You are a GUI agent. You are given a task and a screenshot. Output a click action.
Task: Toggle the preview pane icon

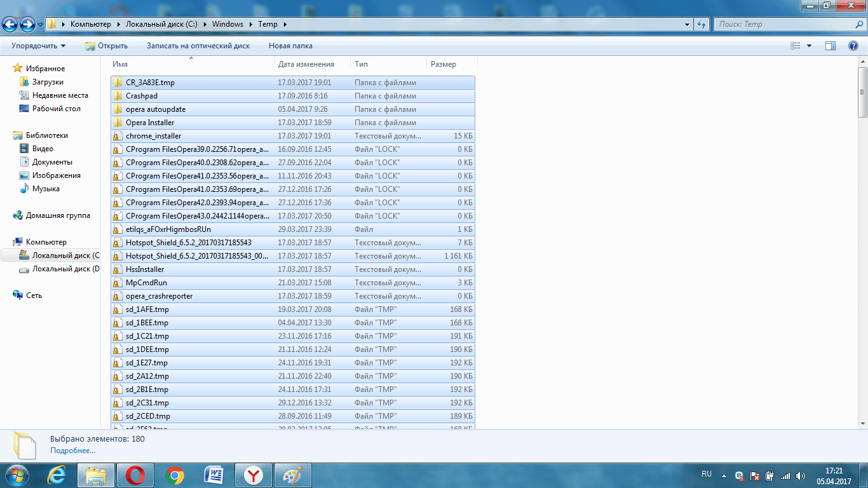pos(830,46)
